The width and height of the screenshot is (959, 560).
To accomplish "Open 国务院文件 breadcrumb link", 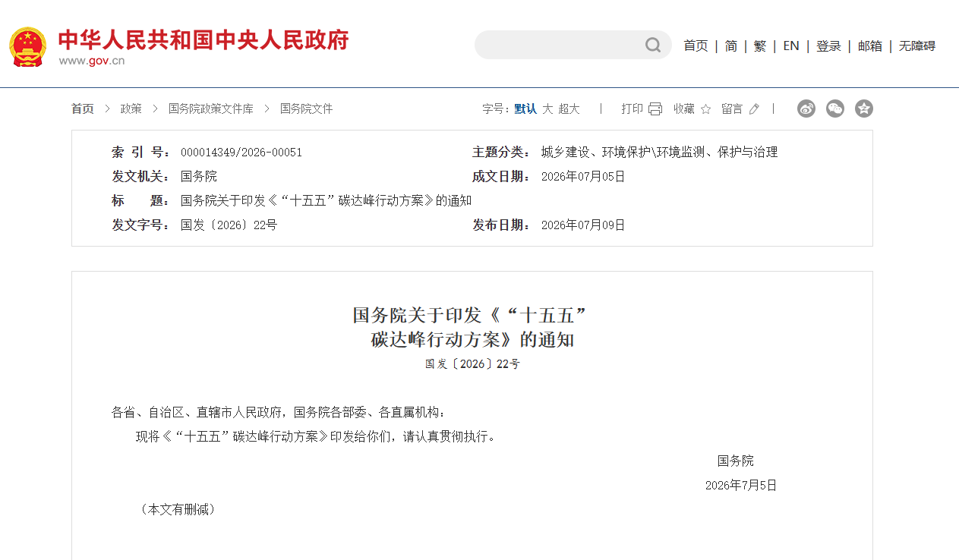I will pyautogui.click(x=307, y=109).
